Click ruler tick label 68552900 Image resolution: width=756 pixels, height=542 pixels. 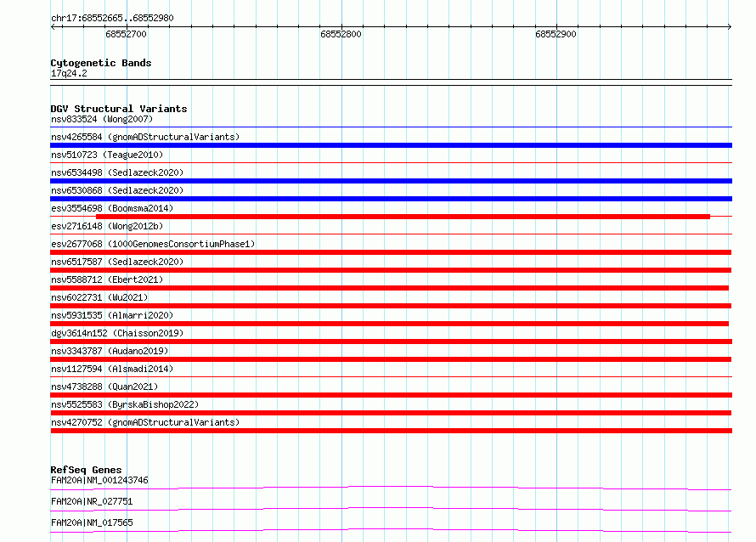pyautogui.click(x=556, y=34)
